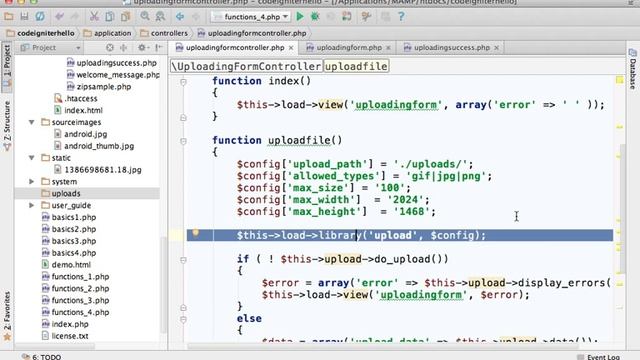Screen dimensions: 640x360
Task: Switch to uploadingform.php tab
Action: 349,48
